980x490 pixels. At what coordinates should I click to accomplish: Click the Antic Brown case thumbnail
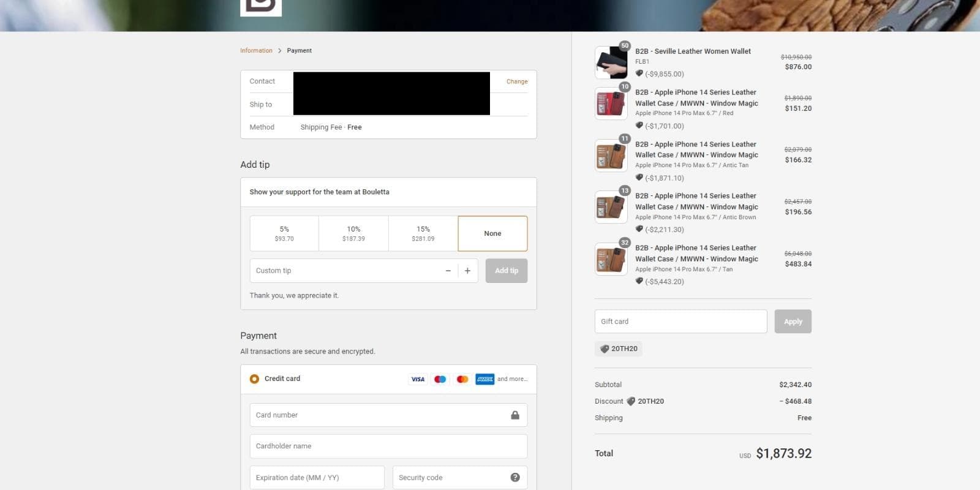click(611, 207)
